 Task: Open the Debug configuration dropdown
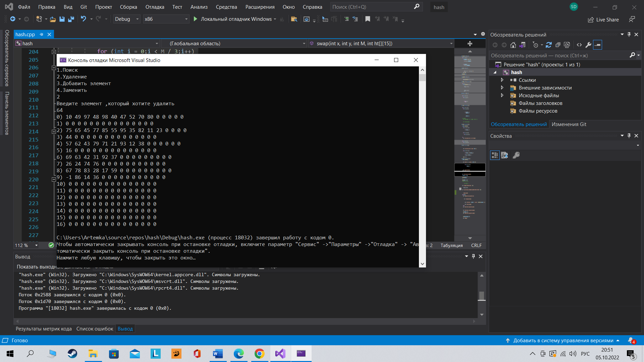[x=127, y=19]
